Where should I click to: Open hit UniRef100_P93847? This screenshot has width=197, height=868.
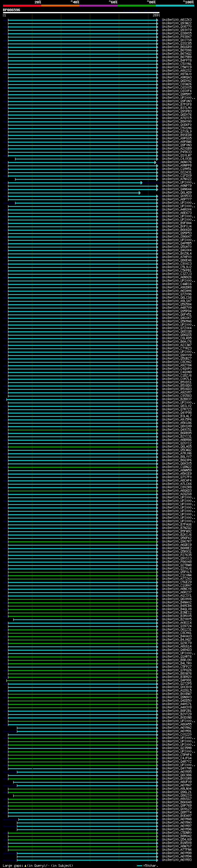click(x=177, y=37)
